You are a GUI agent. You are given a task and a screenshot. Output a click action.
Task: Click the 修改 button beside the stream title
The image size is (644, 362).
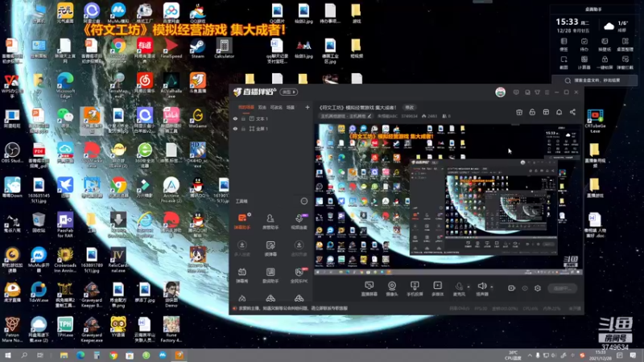pyautogui.click(x=410, y=108)
